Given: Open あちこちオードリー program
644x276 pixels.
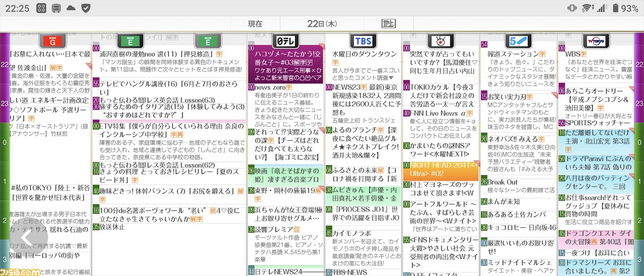Looking at the screenshot, I should [596, 103].
